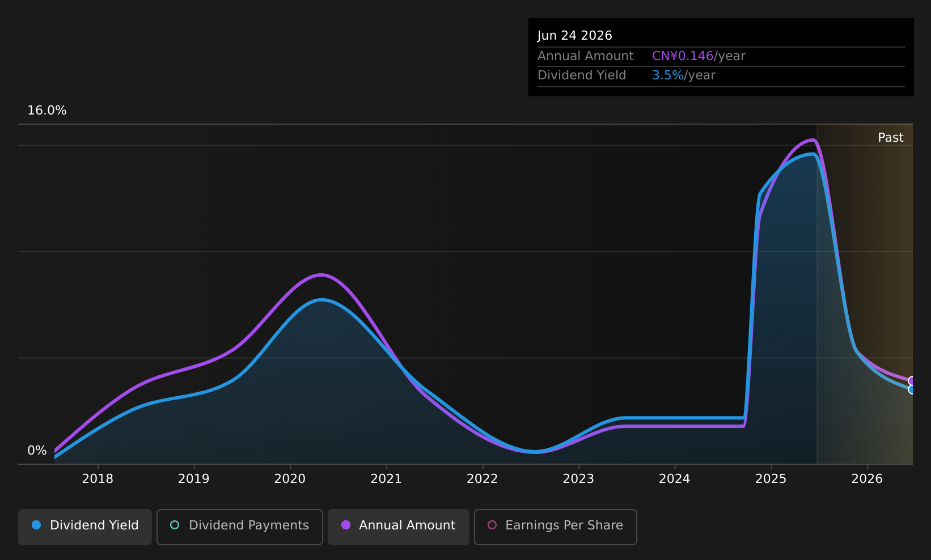Click the 2021 x-axis label
Image resolution: width=931 pixels, height=560 pixels.
(x=386, y=479)
